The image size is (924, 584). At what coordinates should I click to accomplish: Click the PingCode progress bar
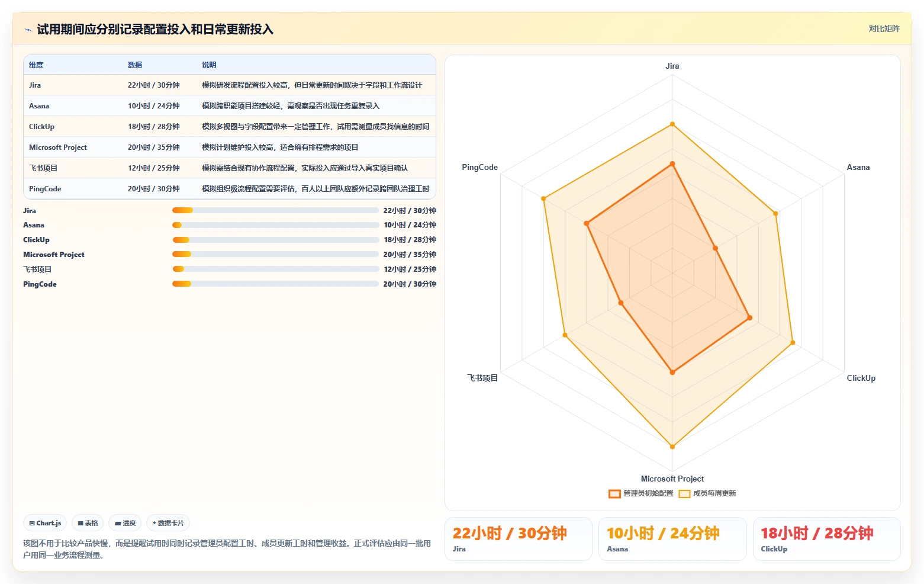[275, 284]
